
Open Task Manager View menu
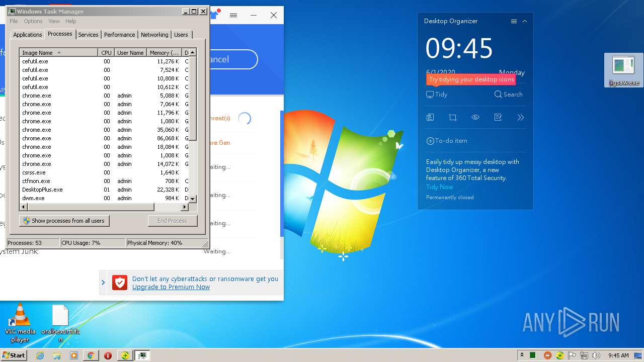[x=54, y=21]
